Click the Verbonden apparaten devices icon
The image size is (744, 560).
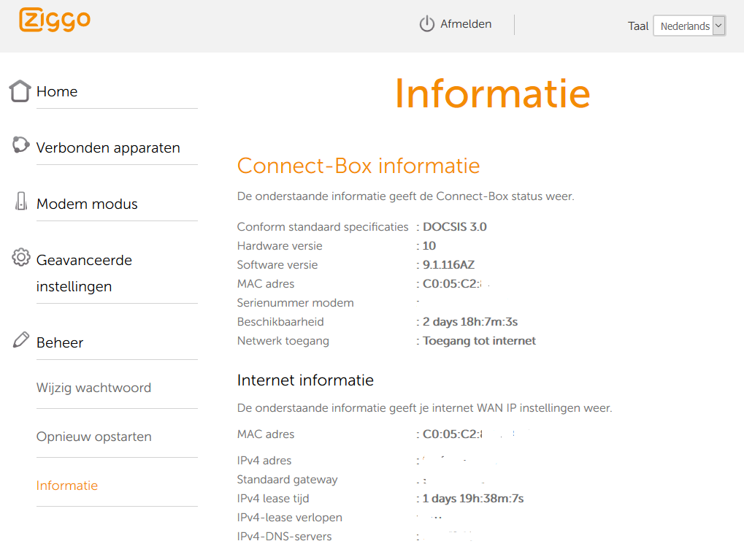(x=20, y=145)
